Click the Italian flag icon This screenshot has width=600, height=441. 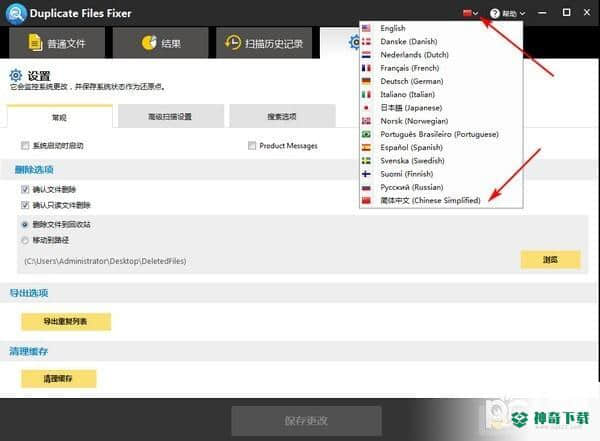(366, 95)
